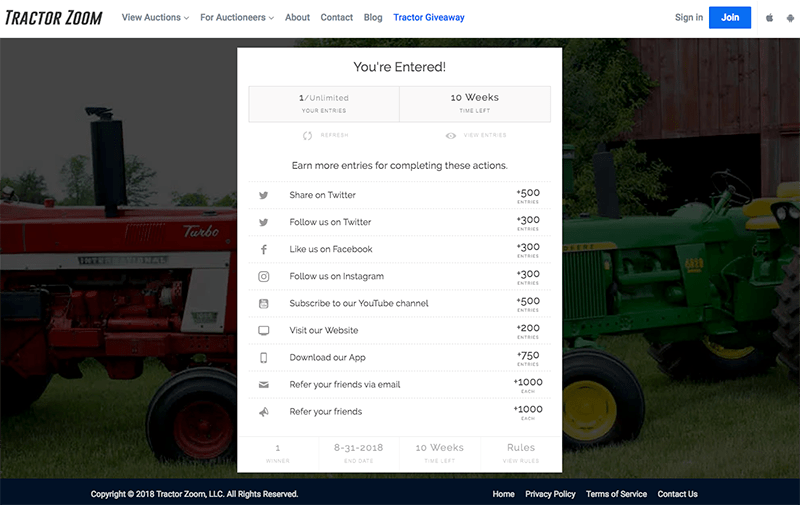The height and width of the screenshot is (505, 800).
Task: Choose Follow us on Instagram
Action: [x=399, y=276]
